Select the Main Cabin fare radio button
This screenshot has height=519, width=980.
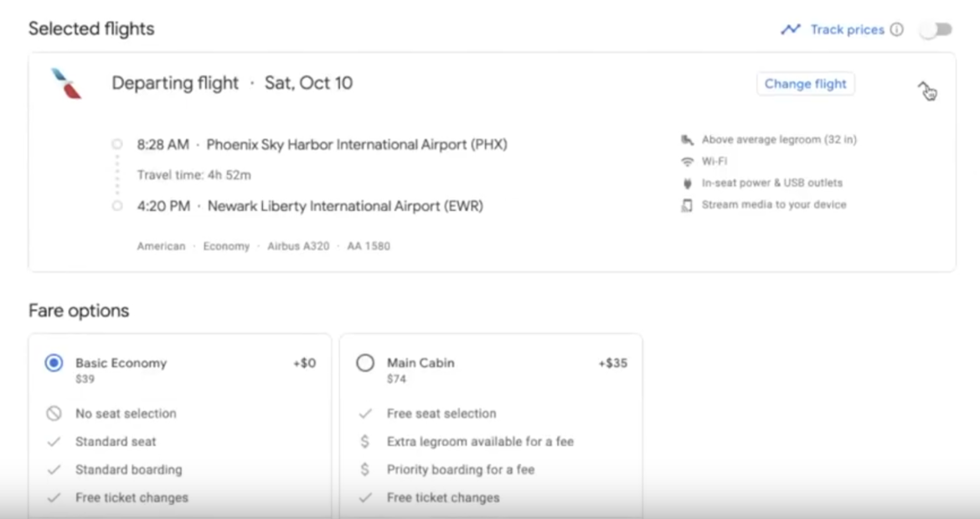(365, 362)
